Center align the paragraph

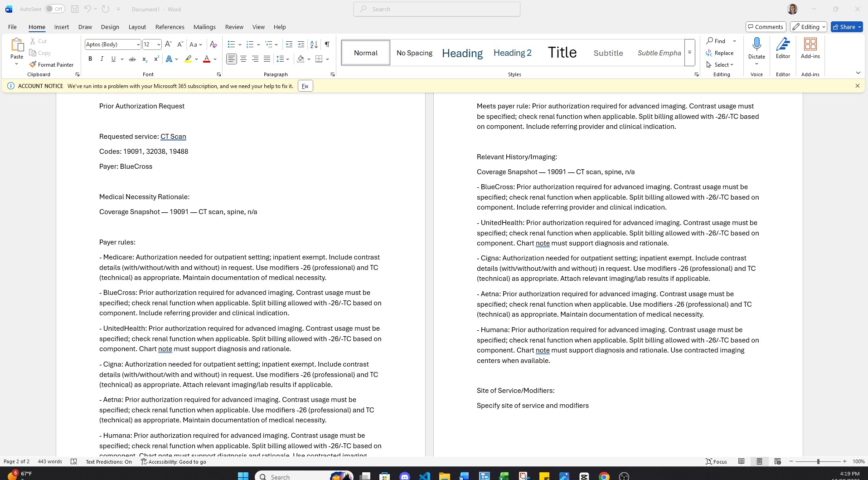[243, 59]
